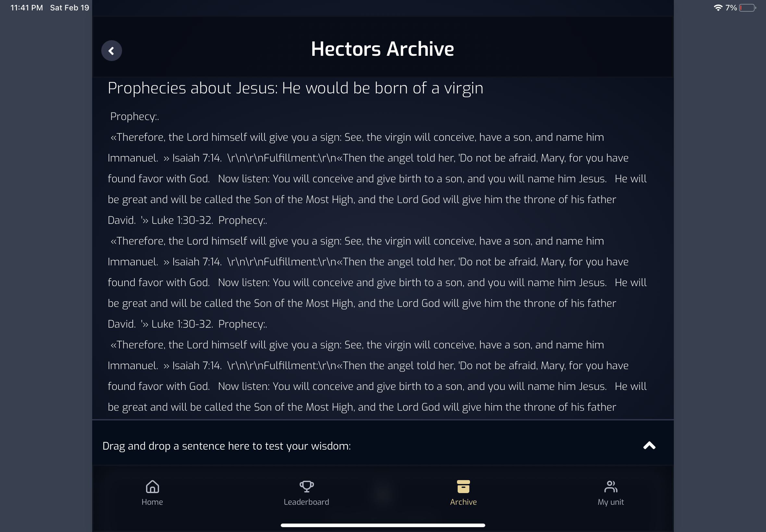Tap the 11:41 PM clock
This screenshot has height=532, width=766.
pos(27,8)
